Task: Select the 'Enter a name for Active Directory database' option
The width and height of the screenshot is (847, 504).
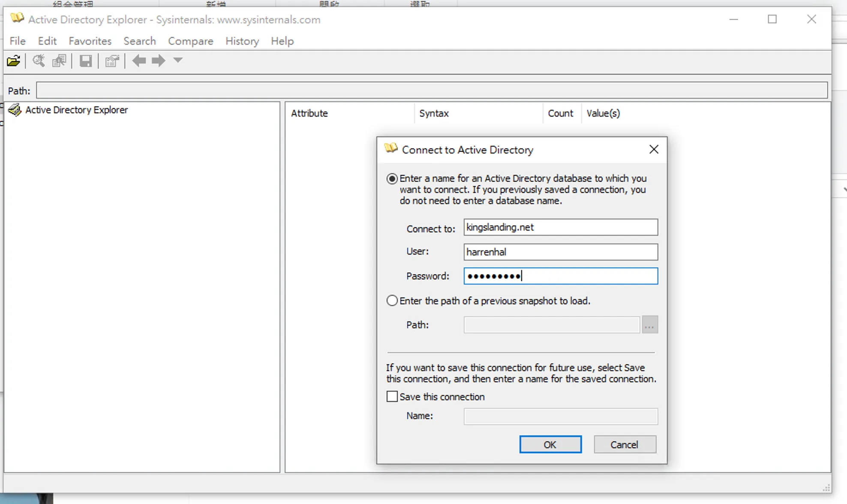Action: click(392, 179)
